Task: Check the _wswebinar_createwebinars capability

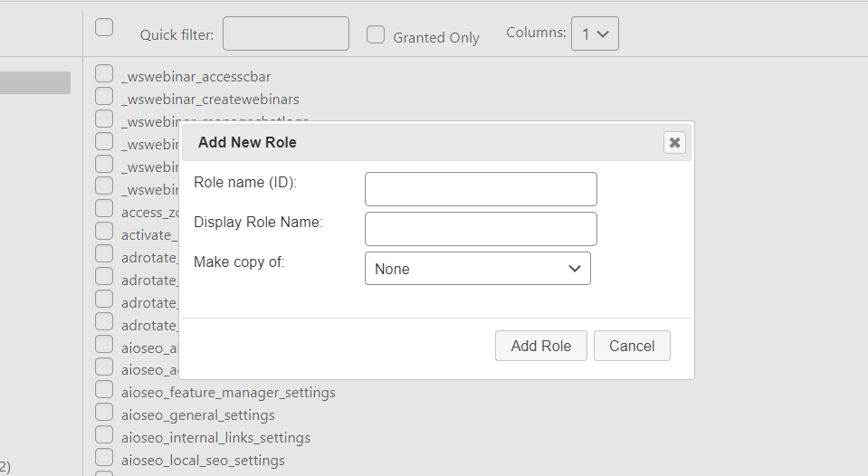Action: [x=104, y=97]
